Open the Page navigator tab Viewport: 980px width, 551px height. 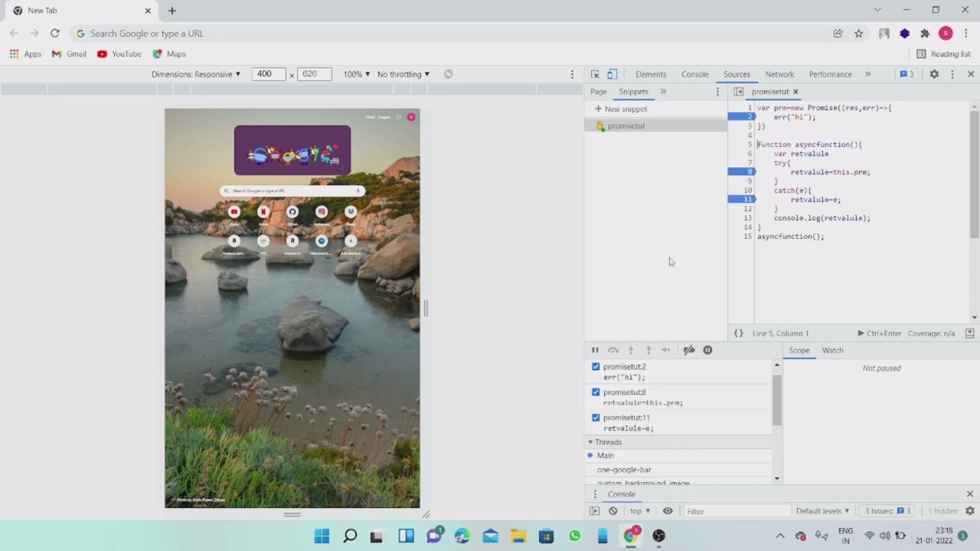coord(599,92)
